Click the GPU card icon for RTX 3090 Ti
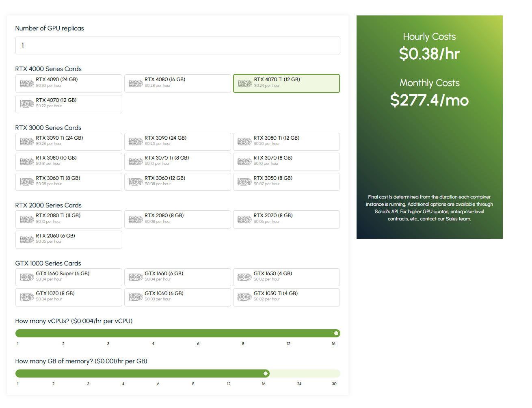 [x=27, y=142]
